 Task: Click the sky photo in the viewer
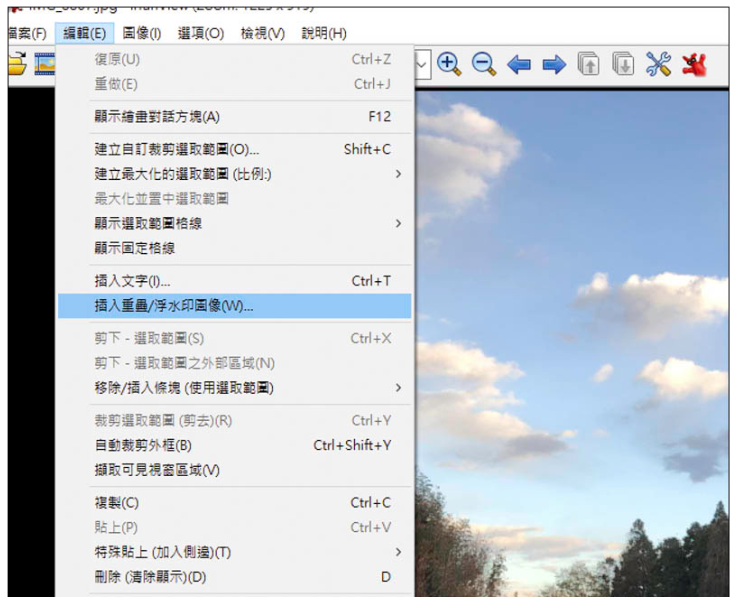coord(572,343)
